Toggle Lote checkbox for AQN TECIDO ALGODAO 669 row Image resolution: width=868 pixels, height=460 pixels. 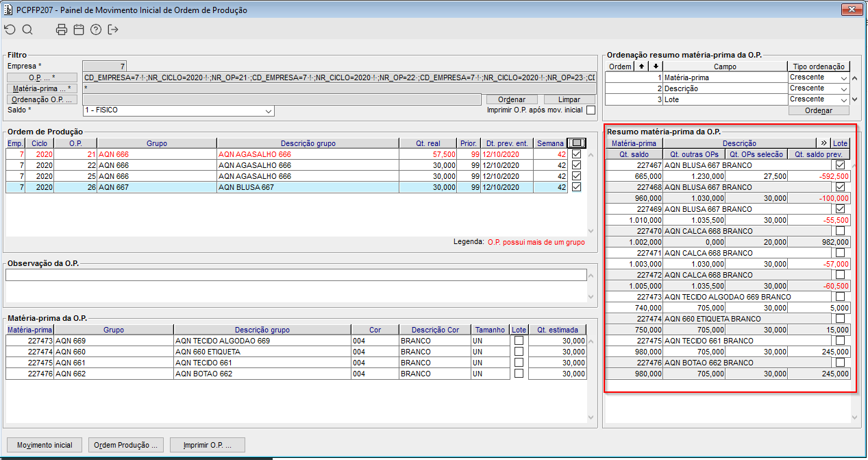click(x=519, y=341)
